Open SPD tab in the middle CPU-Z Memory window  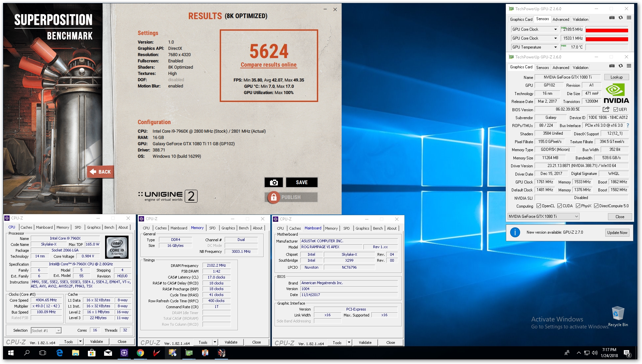[212, 228]
